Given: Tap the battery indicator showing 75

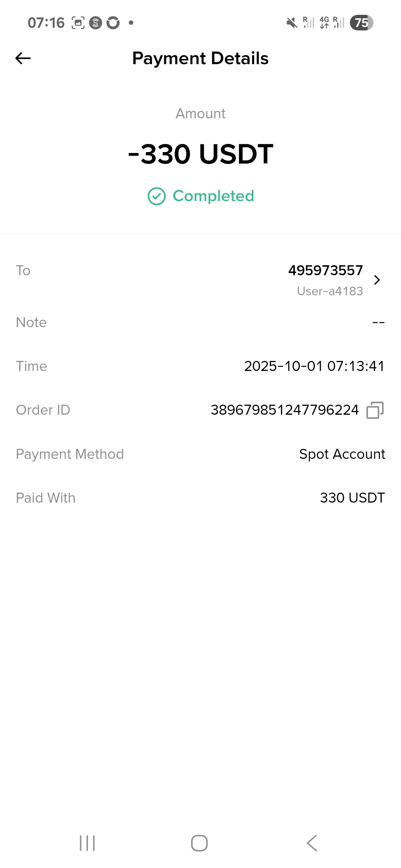Looking at the screenshot, I should (361, 23).
